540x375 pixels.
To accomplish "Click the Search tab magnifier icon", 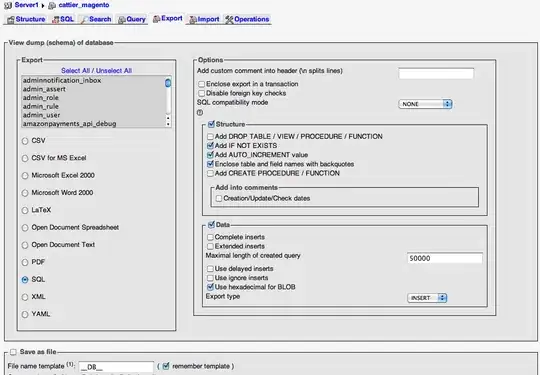I will click(84, 19).
